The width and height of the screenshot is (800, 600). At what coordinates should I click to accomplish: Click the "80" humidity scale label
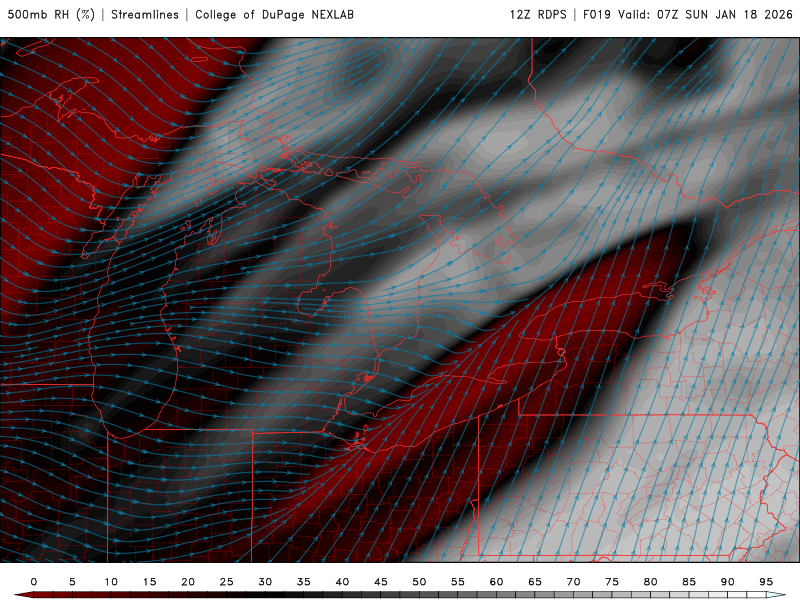(x=651, y=582)
